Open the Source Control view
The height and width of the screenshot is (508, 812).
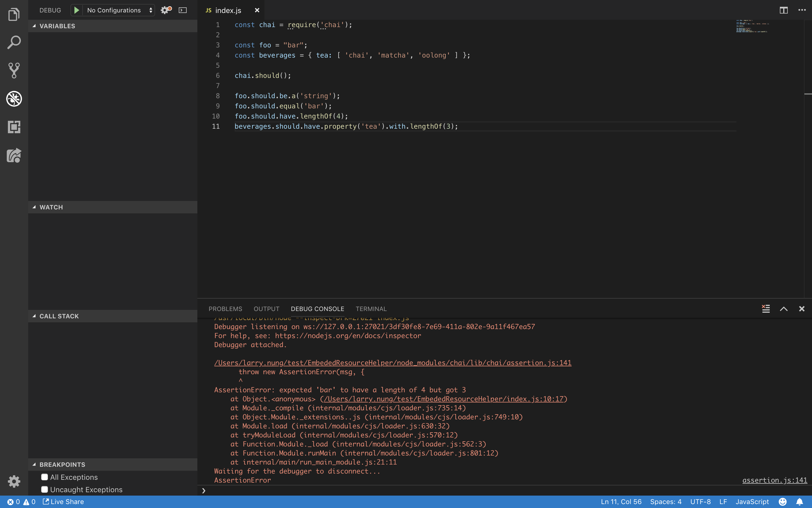pyautogui.click(x=14, y=71)
